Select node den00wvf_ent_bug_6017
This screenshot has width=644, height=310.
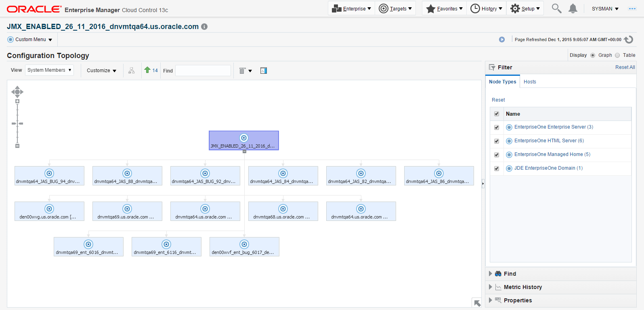[x=244, y=247]
